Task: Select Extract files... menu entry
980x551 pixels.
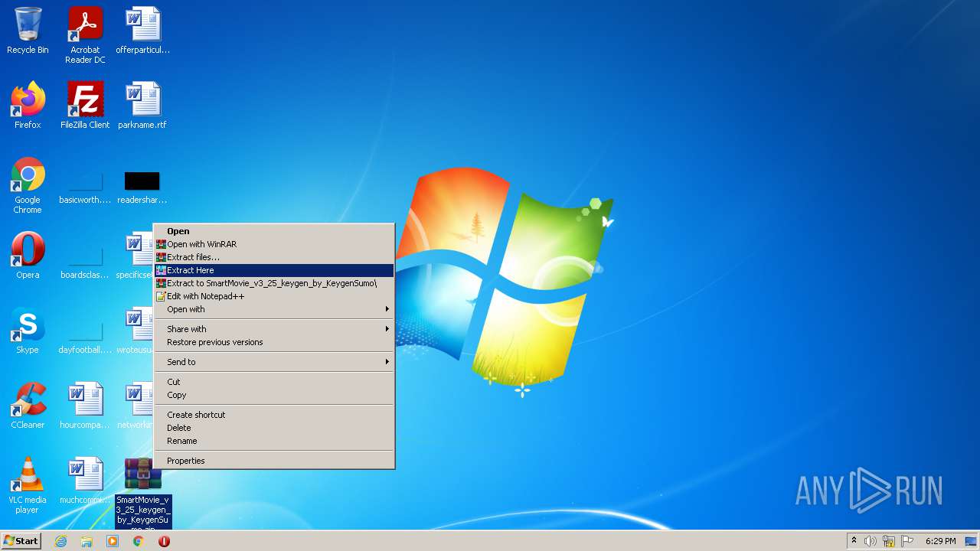Action: (x=274, y=257)
